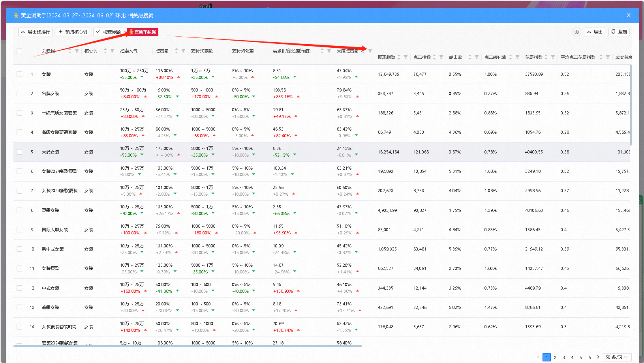Click the 新增核心词 button
The width and height of the screenshot is (644, 363).
click(73, 32)
